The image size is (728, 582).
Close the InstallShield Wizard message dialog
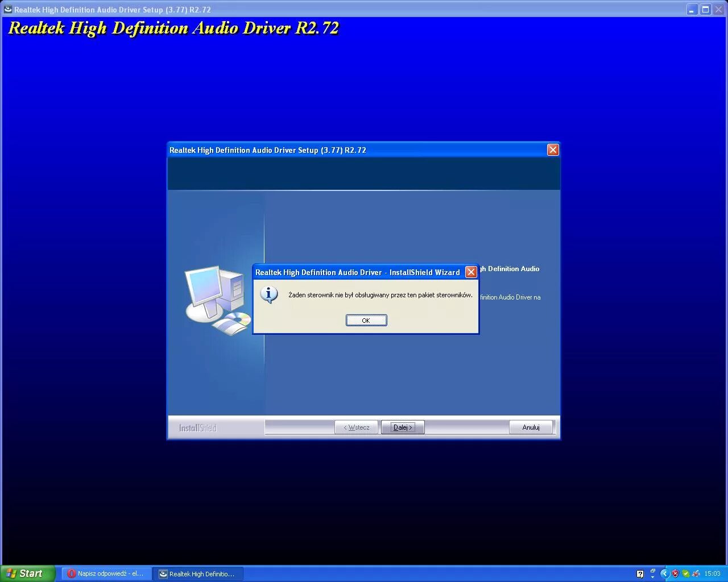click(x=471, y=272)
